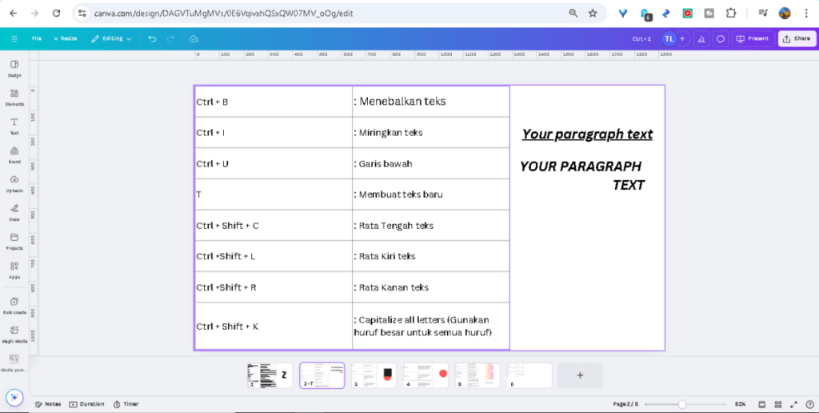This screenshot has width=819, height=413.
Task: Click the 'Ctrl + Shift + K' cell
Action: coord(273,326)
